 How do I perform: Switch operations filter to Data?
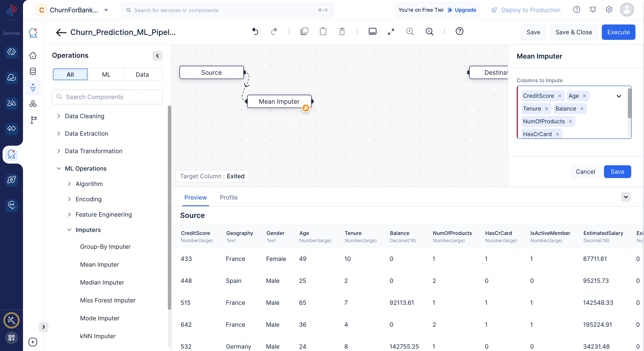(x=142, y=75)
